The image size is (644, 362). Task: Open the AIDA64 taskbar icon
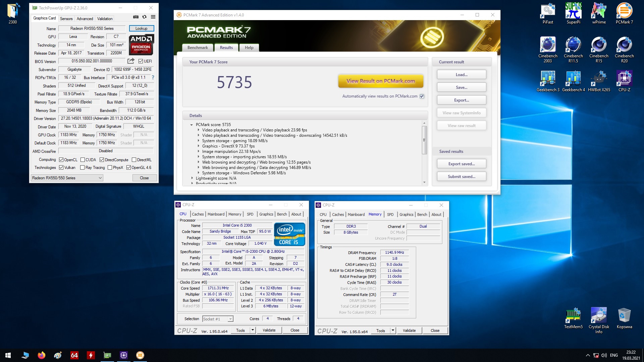pyautogui.click(x=74, y=355)
